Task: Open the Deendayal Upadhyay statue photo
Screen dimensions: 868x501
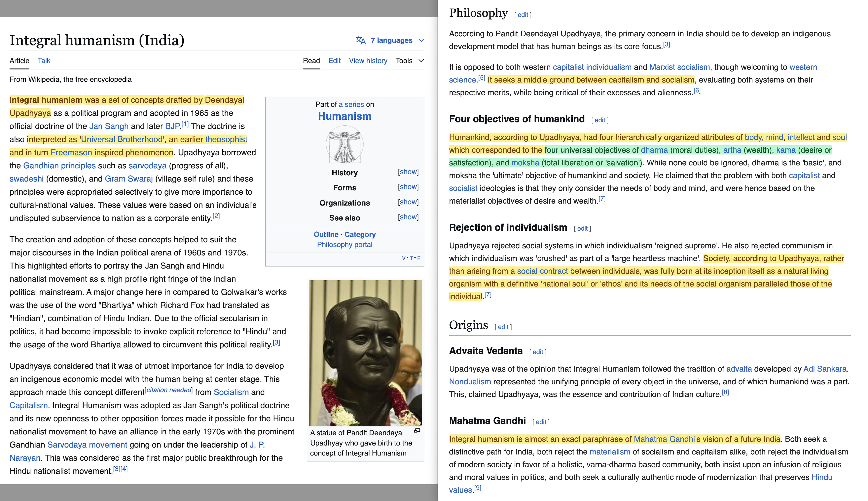Action: [x=365, y=353]
